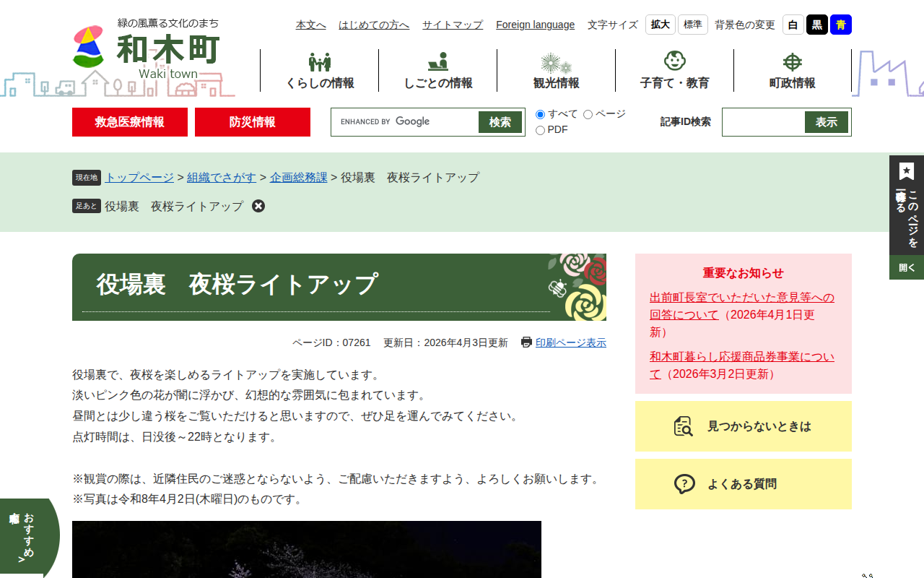
Task: Select the すべて search radio button
Action: coord(540,114)
